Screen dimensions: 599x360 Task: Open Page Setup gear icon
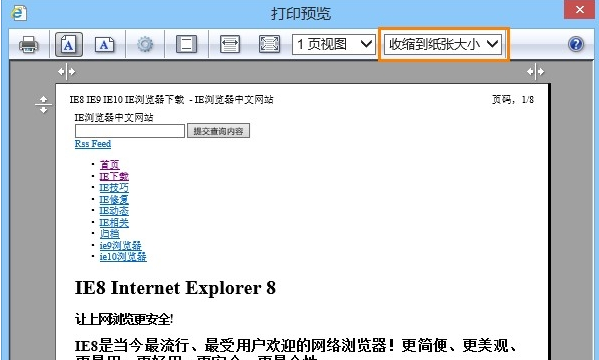coord(145,44)
